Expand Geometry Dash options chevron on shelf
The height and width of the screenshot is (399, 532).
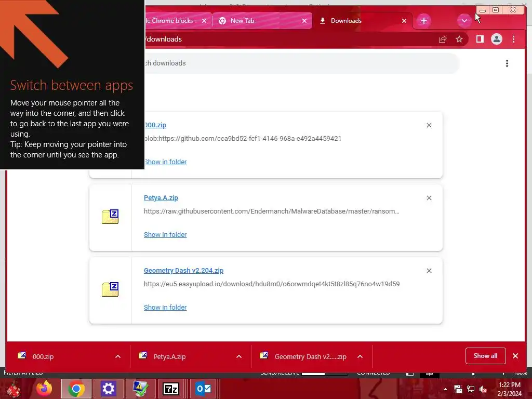pos(360,356)
